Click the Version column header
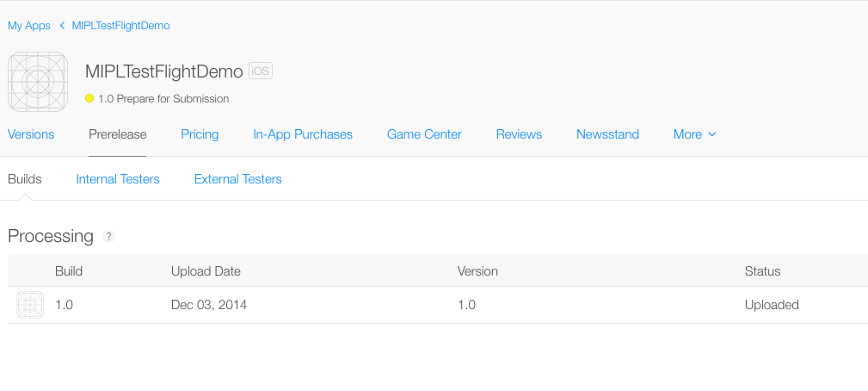 coord(477,271)
